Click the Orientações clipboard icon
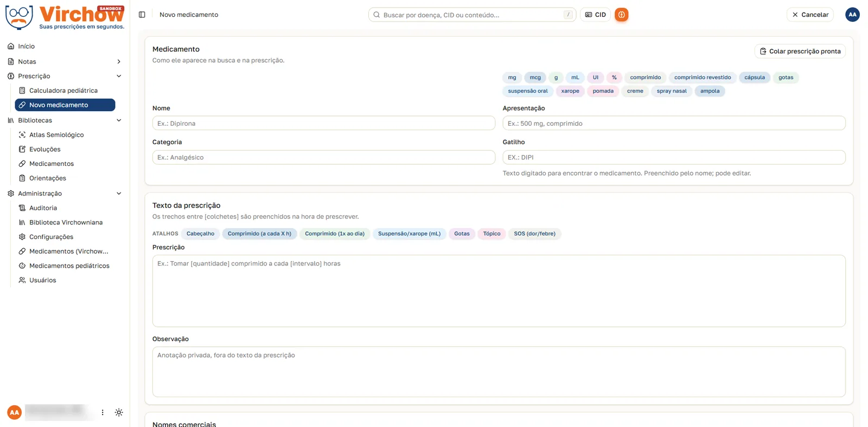This screenshot has height=427, width=868. click(x=22, y=178)
